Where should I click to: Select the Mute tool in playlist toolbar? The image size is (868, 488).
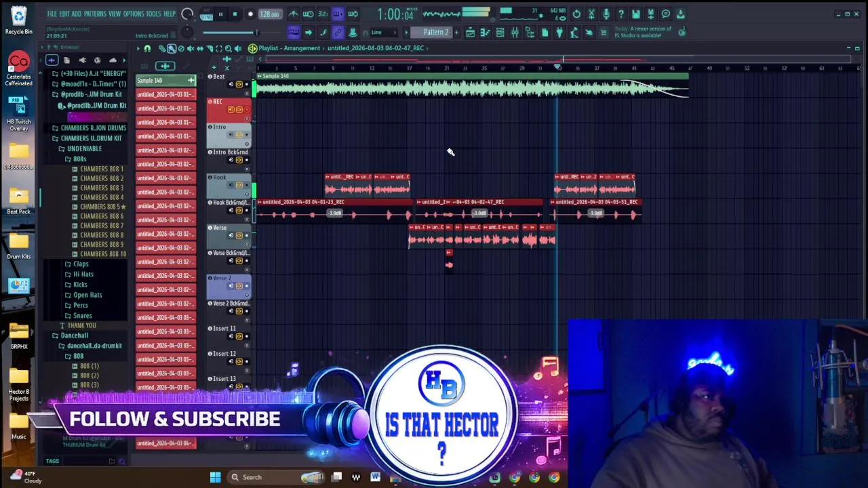[190, 48]
